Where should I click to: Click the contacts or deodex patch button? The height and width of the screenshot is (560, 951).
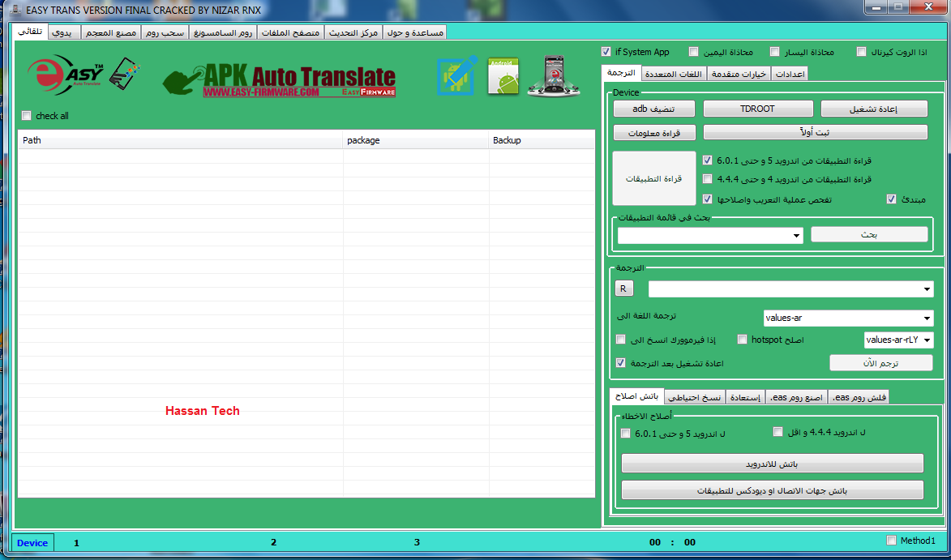pos(772,489)
